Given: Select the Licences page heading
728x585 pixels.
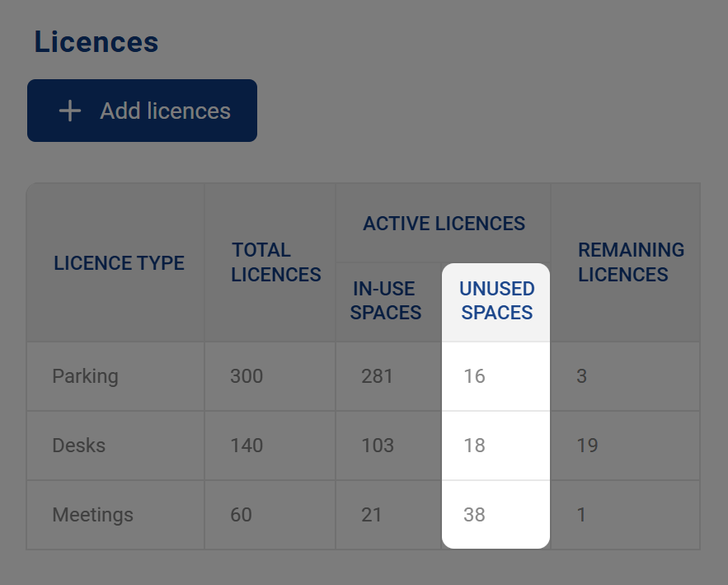Looking at the screenshot, I should click(x=96, y=42).
